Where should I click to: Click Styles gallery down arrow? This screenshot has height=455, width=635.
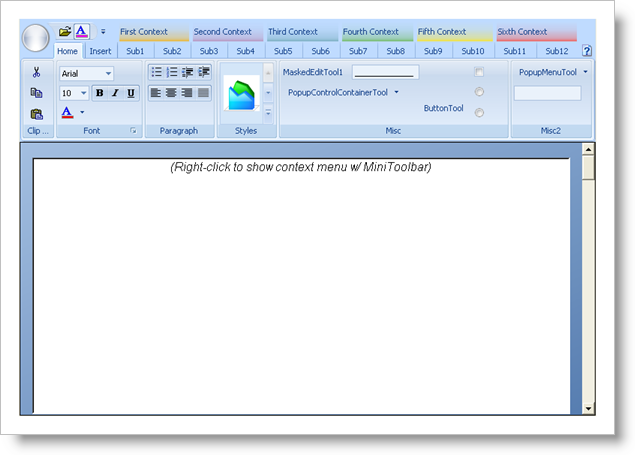[268, 93]
